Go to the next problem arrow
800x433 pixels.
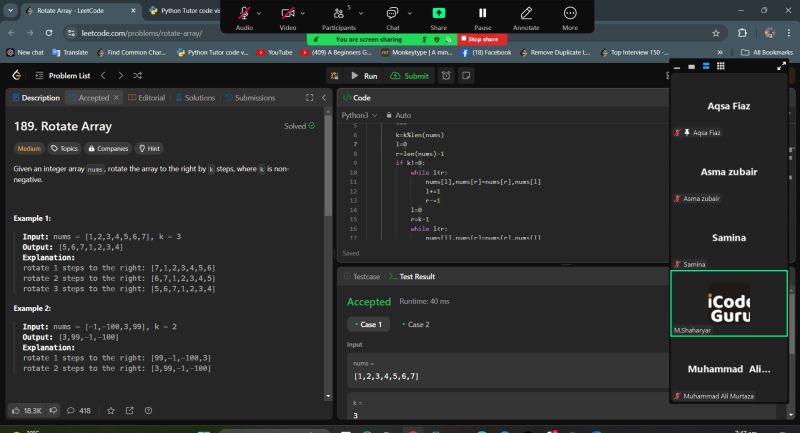pos(120,75)
